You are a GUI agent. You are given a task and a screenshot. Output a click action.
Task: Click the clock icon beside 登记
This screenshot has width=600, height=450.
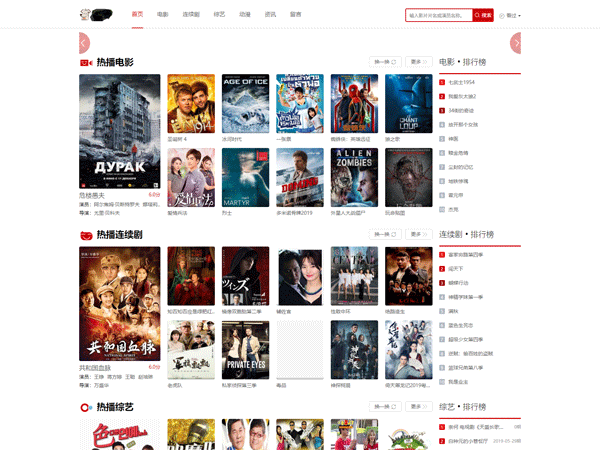pyautogui.click(x=502, y=16)
